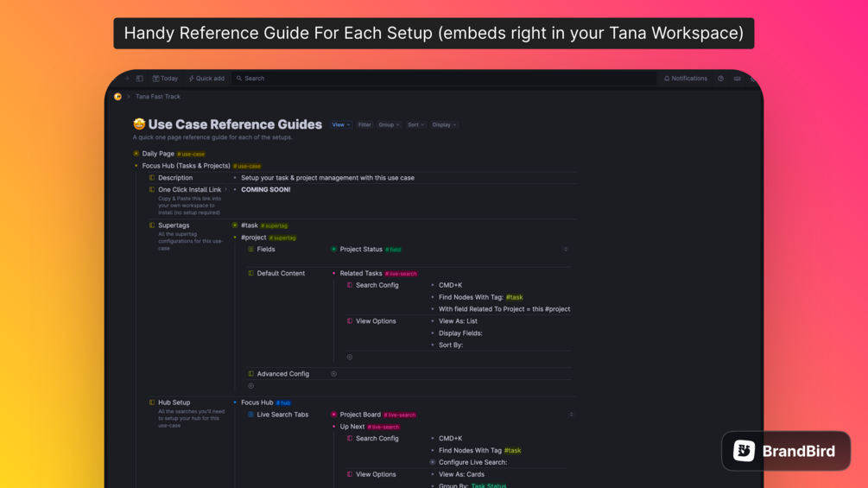
Task: Open the Sort dropdown
Action: pos(415,125)
